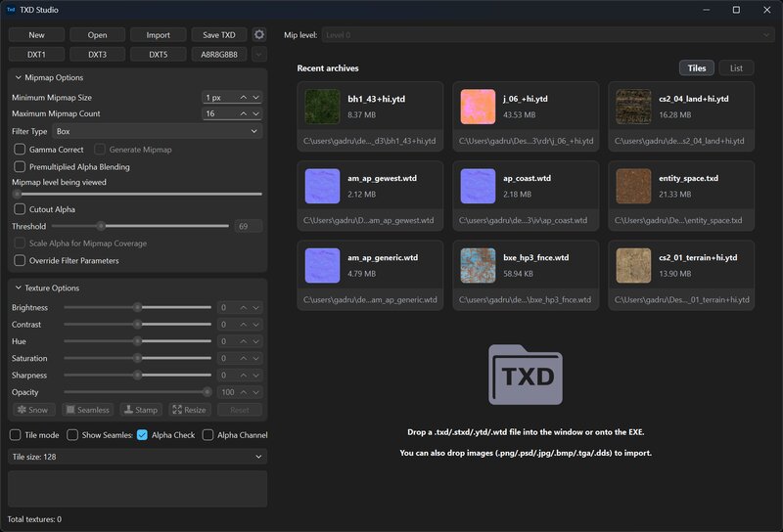783x532 pixels.
Task: Toggle the Tile mode checkbox
Action: (16, 435)
